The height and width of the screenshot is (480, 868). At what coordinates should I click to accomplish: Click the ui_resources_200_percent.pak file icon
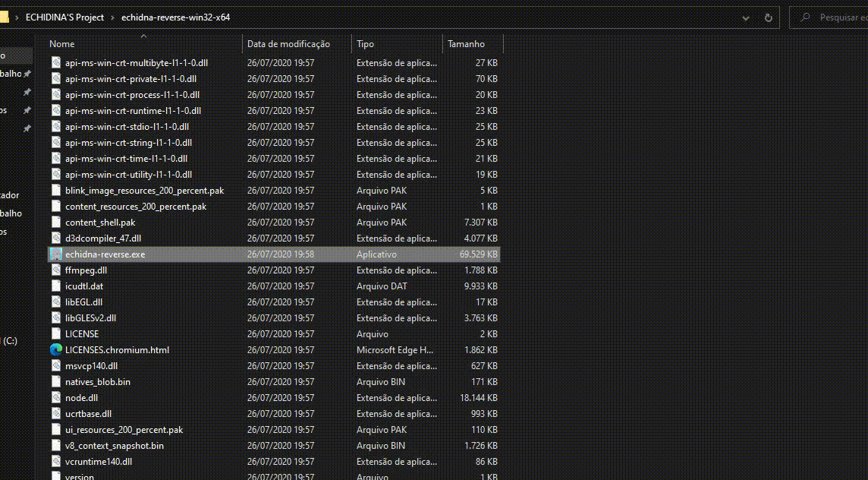pyautogui.click(x=55, y=430)
